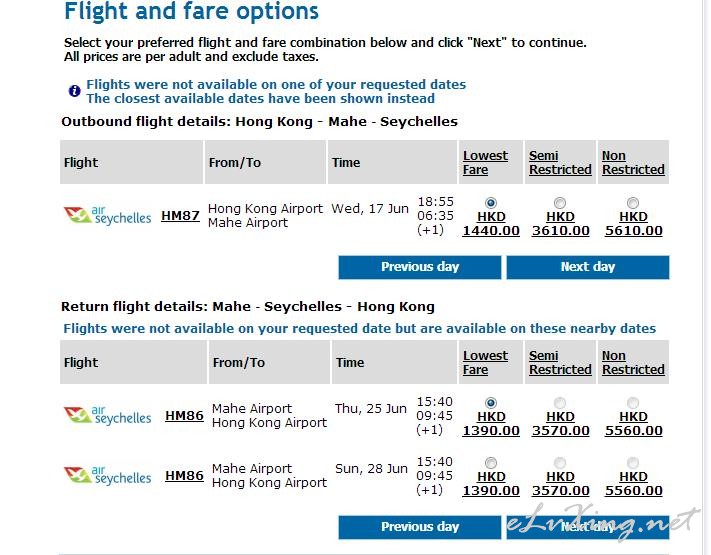Image resolution: width=711 pixels, height=555 pixels.
Task: Click Air Seychelles logo on Sun 28 Jun flight
Action: (x=107, y=475)
